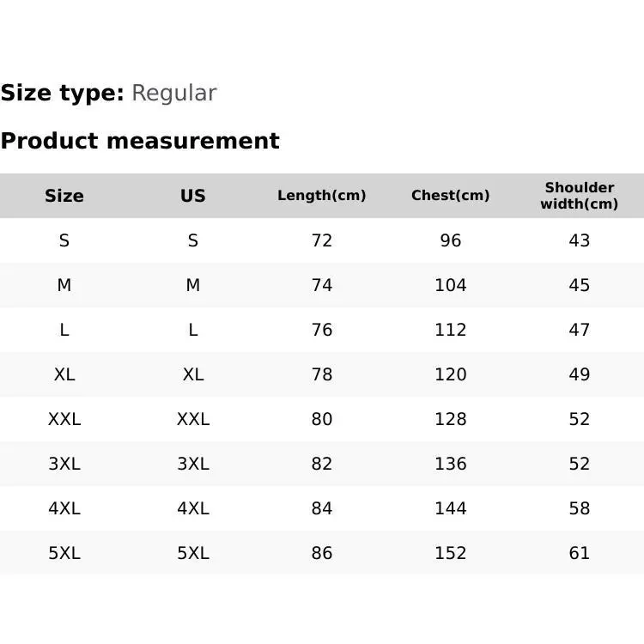Click the XL row length value 78
644x644 pixels.
(322, 374)
